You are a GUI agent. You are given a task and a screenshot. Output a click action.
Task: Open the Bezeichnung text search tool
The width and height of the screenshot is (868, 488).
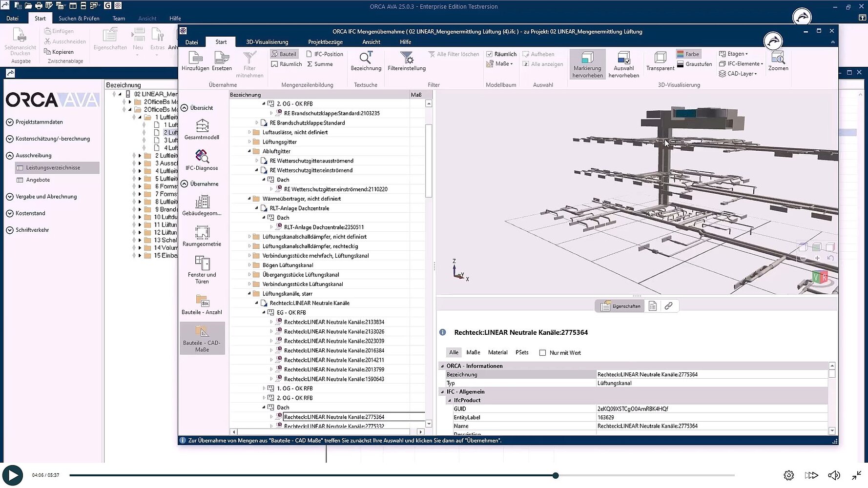pyautogui.click(x=366, y=61)
